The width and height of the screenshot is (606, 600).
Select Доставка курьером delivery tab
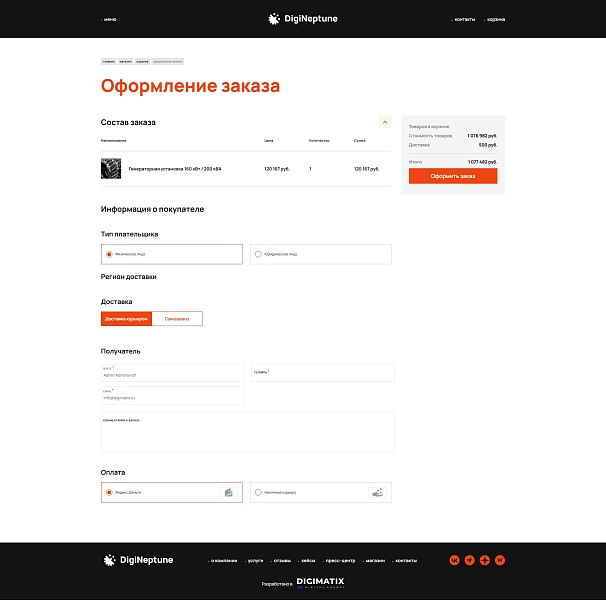pos(126,319)
